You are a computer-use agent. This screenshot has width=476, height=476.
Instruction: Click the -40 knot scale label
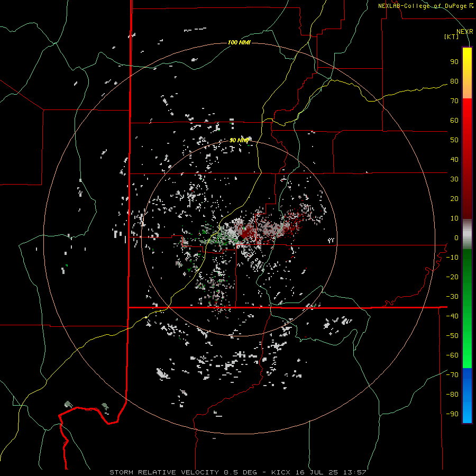coord(452,316)
